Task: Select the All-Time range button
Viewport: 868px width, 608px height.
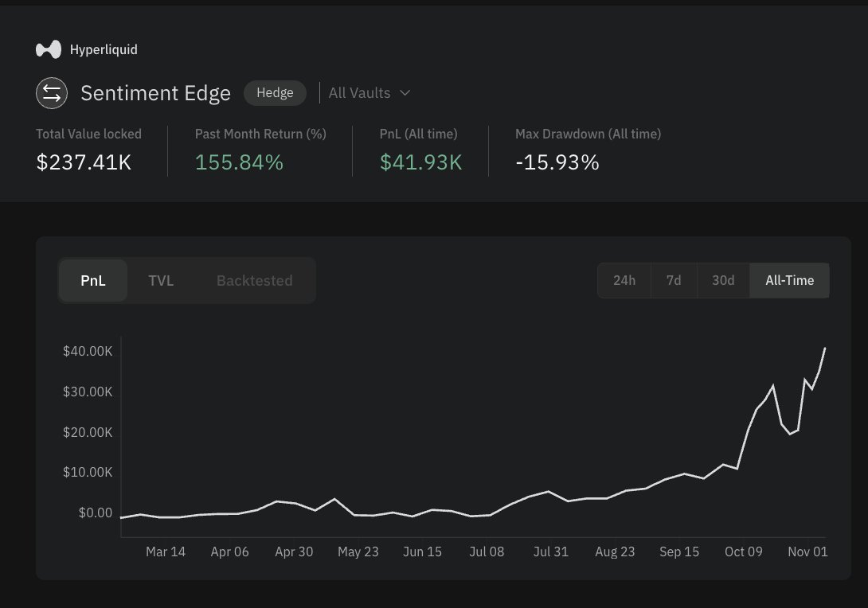Action: tap(789, 280)
